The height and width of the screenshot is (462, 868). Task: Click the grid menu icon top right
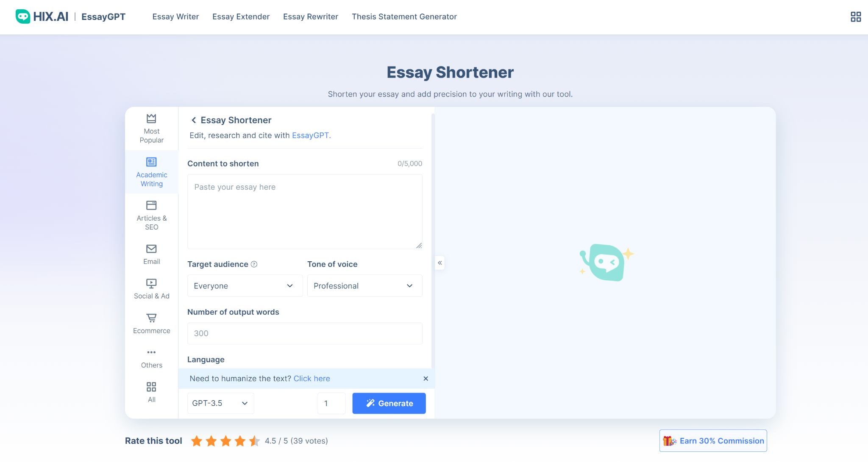(x=855, y=17)
